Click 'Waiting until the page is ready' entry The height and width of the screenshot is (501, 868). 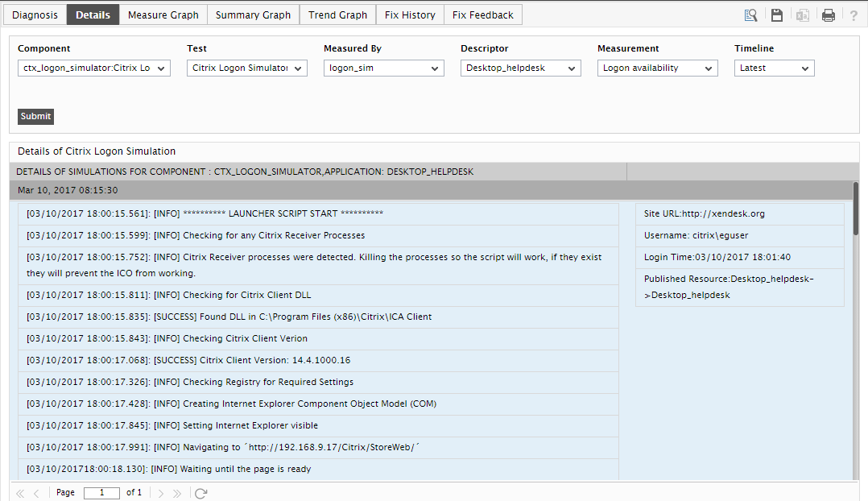point(318,469)
